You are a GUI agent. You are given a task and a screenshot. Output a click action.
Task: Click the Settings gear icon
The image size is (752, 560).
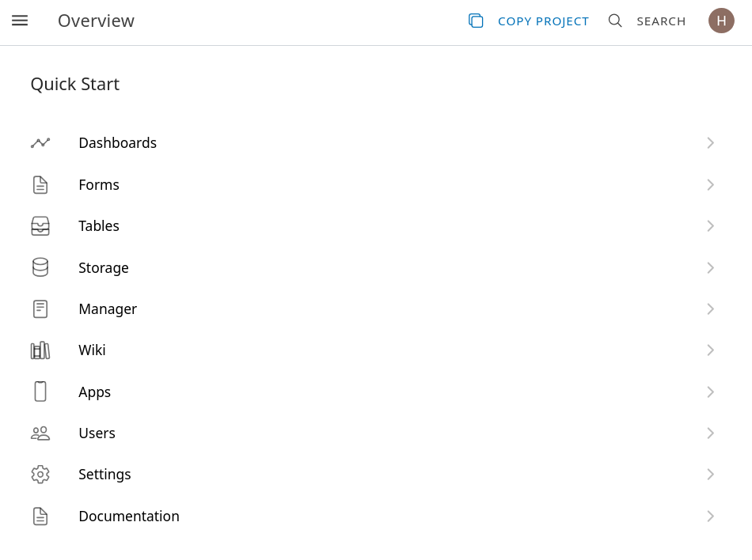point(40,475)
